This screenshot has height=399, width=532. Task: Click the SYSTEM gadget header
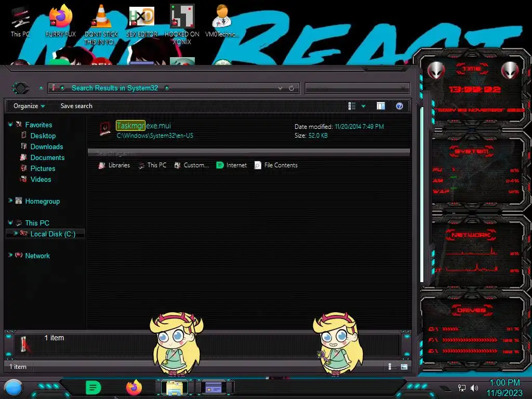pos(472,151)
